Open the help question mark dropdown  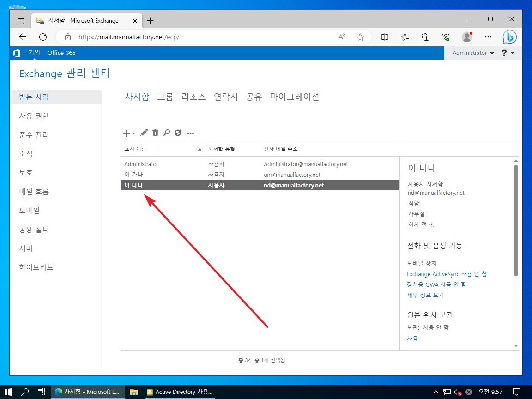click(508, 53)
